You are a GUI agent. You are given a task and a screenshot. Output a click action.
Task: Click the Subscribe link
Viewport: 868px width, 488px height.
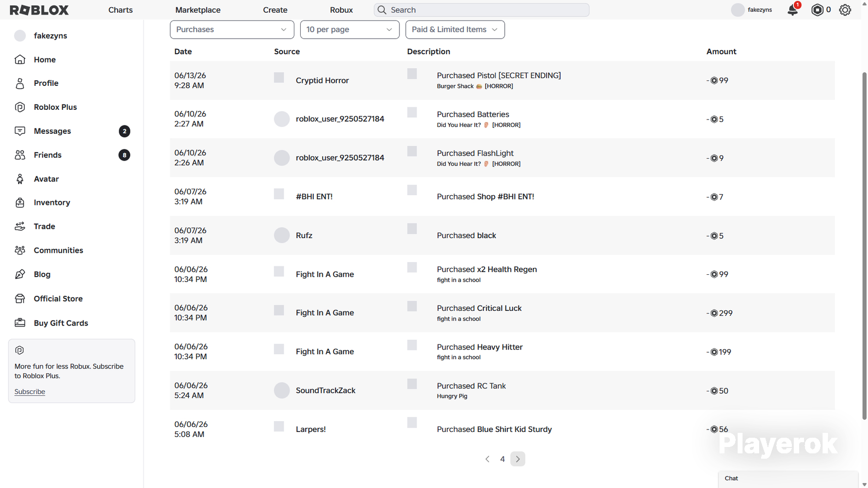[x=30, y=392]
